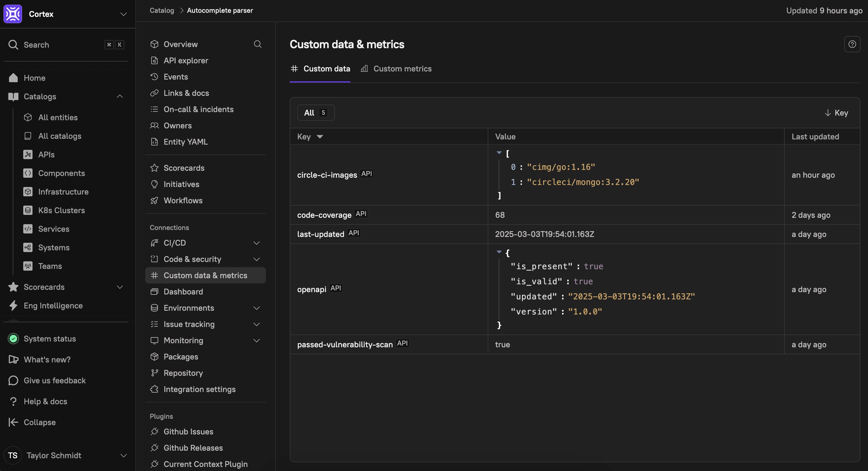Expand the CI/CD connections dropdown
Viewport: 868px width, 471px height.
click(x=256, y=243)
